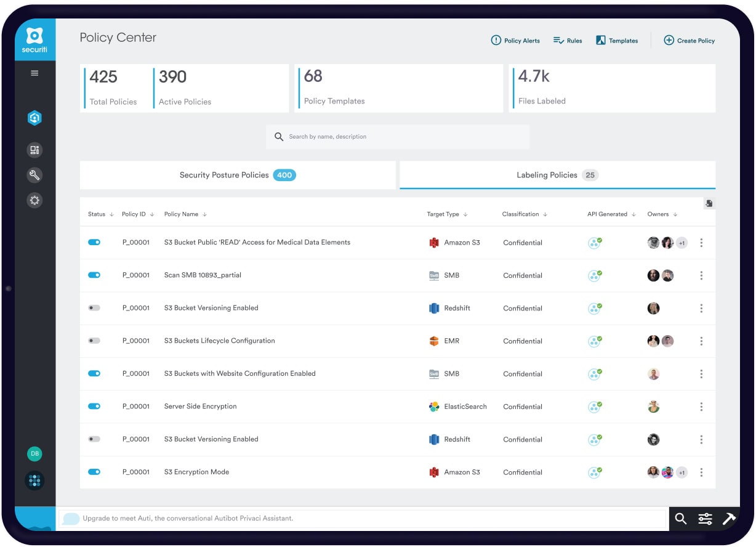Disable the S3 Encryption Mode policy
The width and height of the screenshot is (756, 547).
(94, 472)
